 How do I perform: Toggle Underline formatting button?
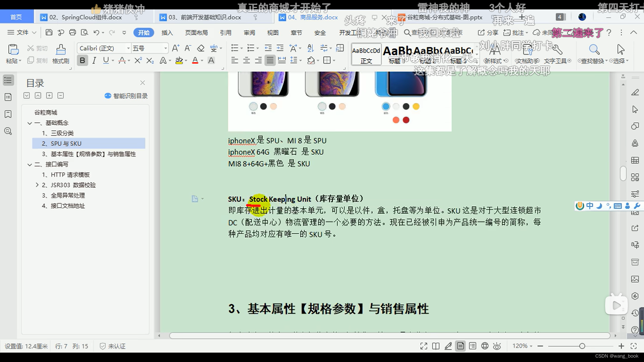(106, 60)
